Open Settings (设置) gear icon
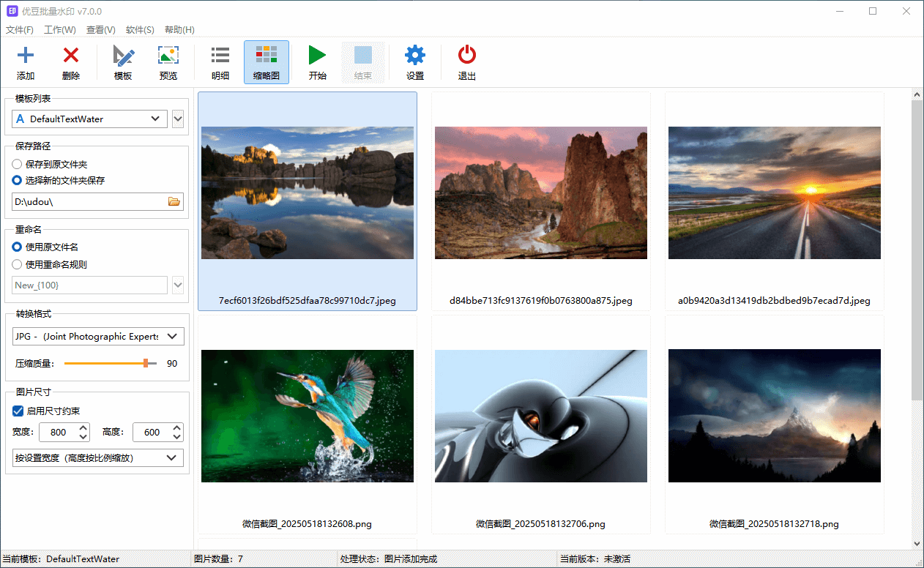924x568 pixels. 415,56
